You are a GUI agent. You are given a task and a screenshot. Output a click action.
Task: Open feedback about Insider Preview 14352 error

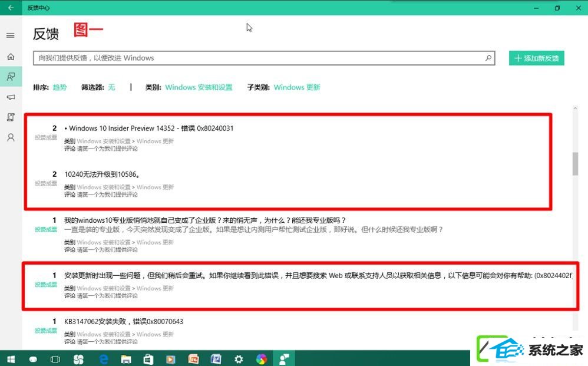click(149, 128)
